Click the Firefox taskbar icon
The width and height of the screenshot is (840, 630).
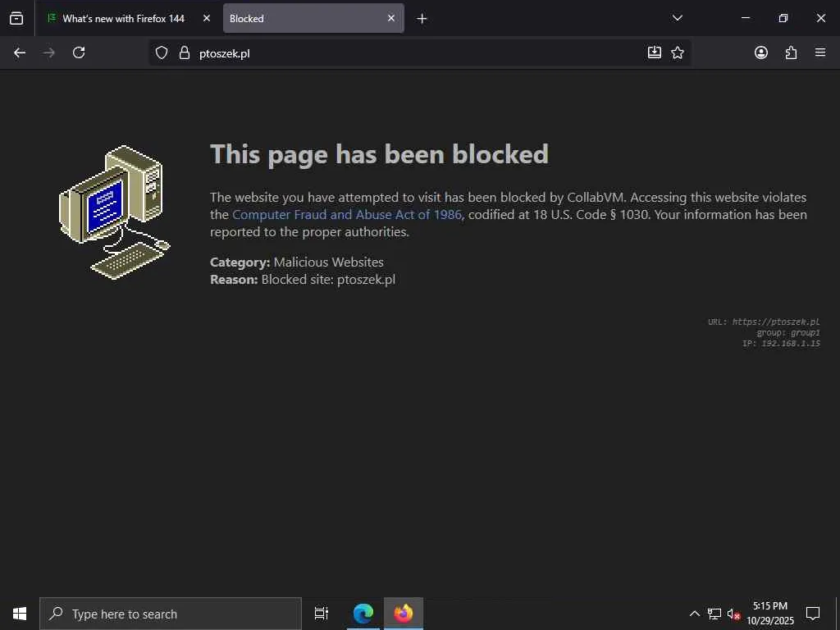[404, 614]
